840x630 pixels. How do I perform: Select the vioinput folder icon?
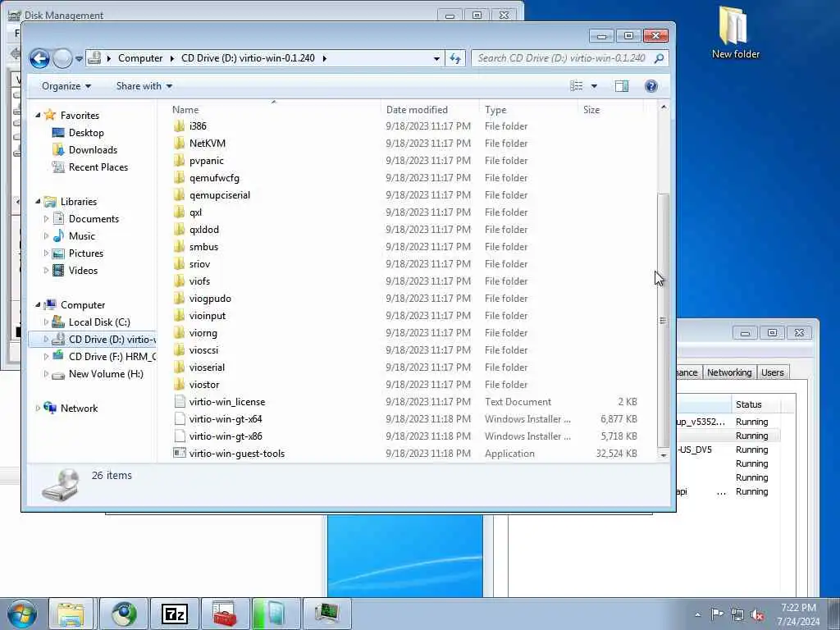click(x=180, y=316)
